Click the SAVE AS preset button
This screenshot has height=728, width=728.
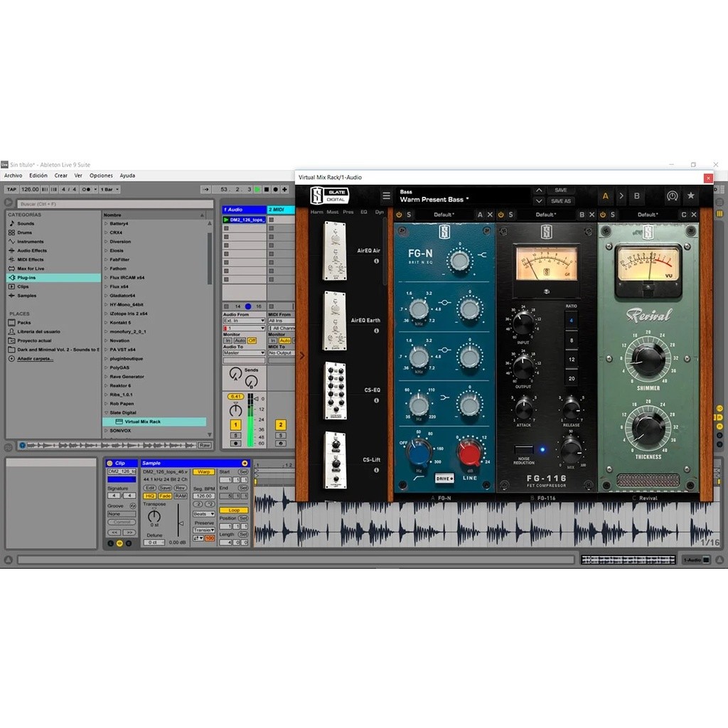pyautogui.click(x=561, y=201)
